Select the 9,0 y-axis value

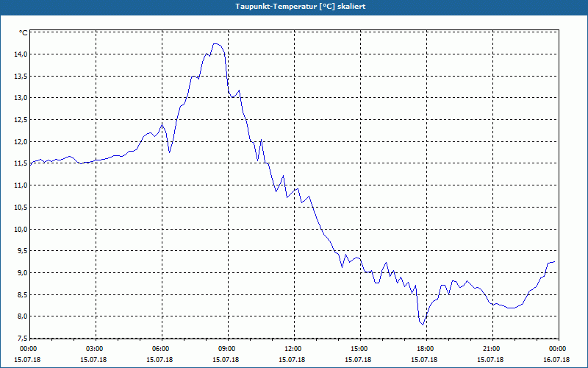tap(22, 272)
